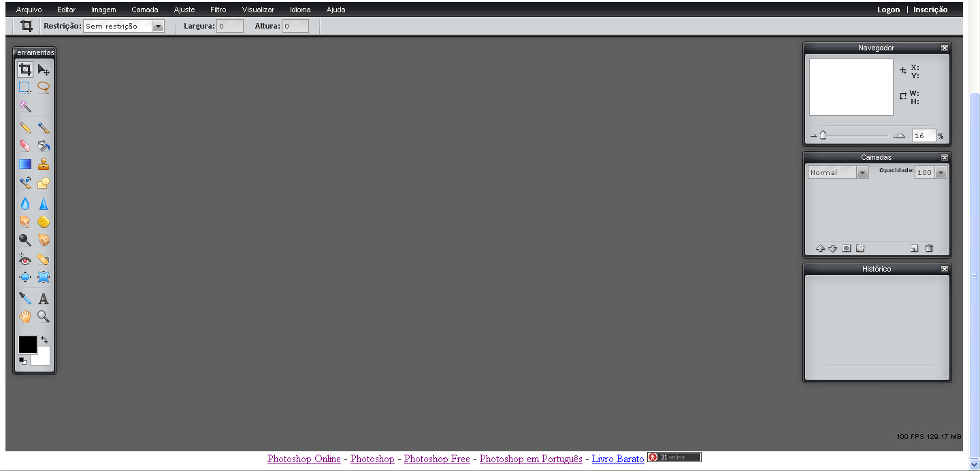Swap foreground and background colors

pyautogui.click(x=44, y=339)
